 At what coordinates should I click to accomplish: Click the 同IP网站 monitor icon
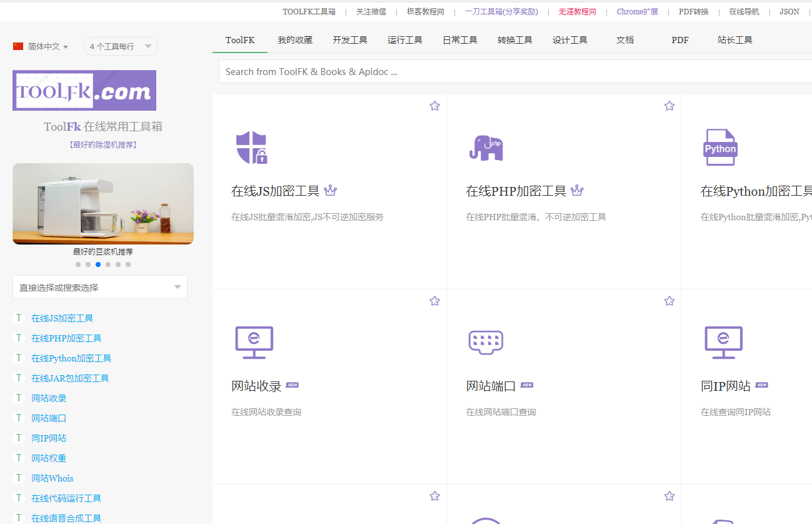(x=723, y=343)
